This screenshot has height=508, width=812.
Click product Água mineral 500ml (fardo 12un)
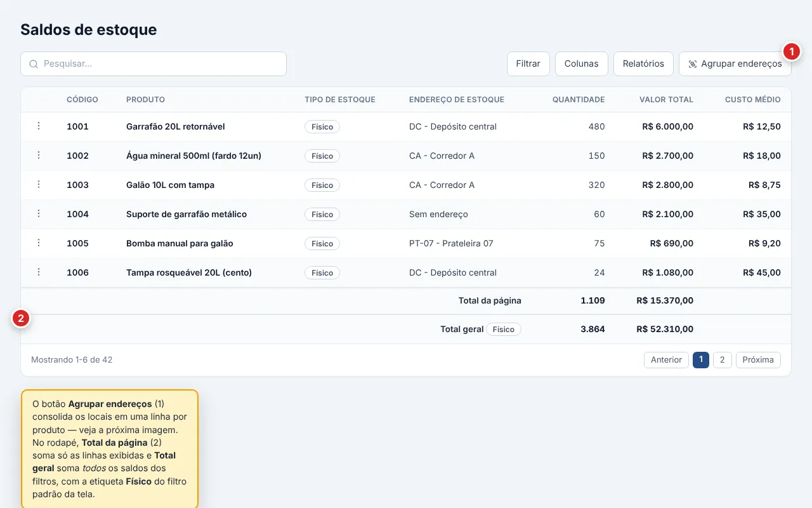point(193,156)
